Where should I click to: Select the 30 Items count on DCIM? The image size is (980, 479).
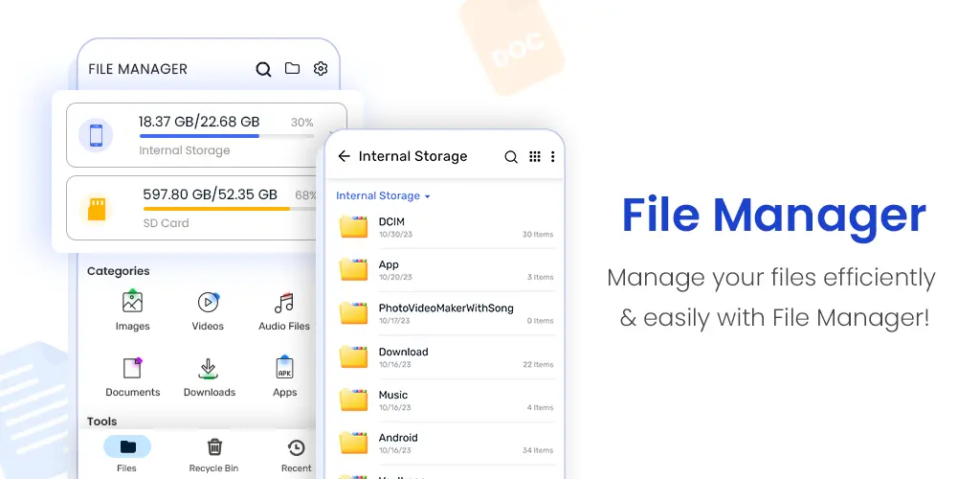538,235
